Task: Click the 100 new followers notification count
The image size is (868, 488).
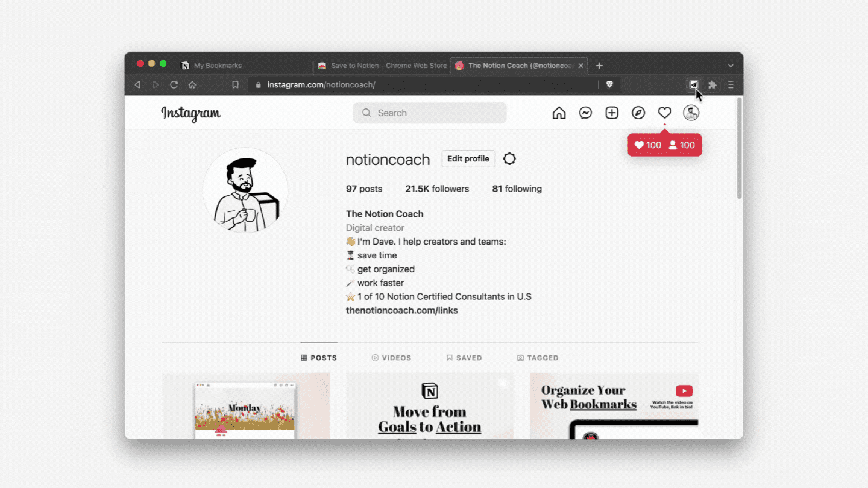Action: pos(682,145)
